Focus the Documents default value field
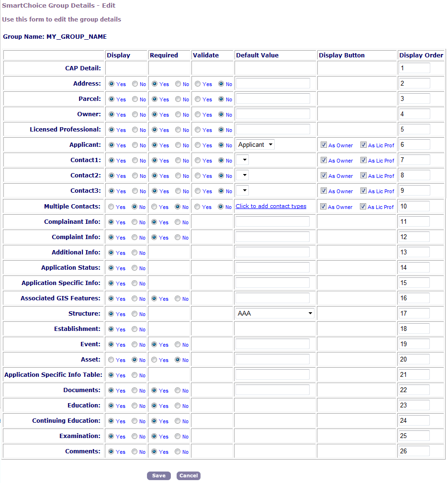448x483 pixels. [x=272, y=390]
